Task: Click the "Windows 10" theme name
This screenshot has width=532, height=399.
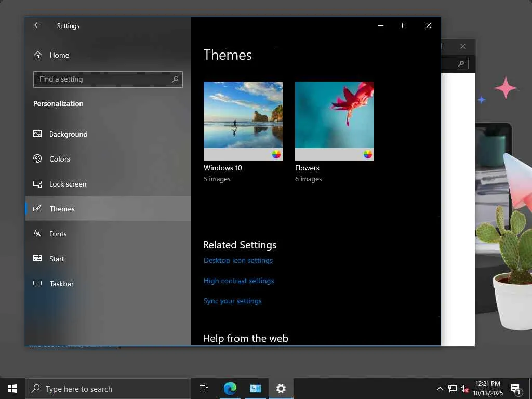Action: [x=222, y=168]
